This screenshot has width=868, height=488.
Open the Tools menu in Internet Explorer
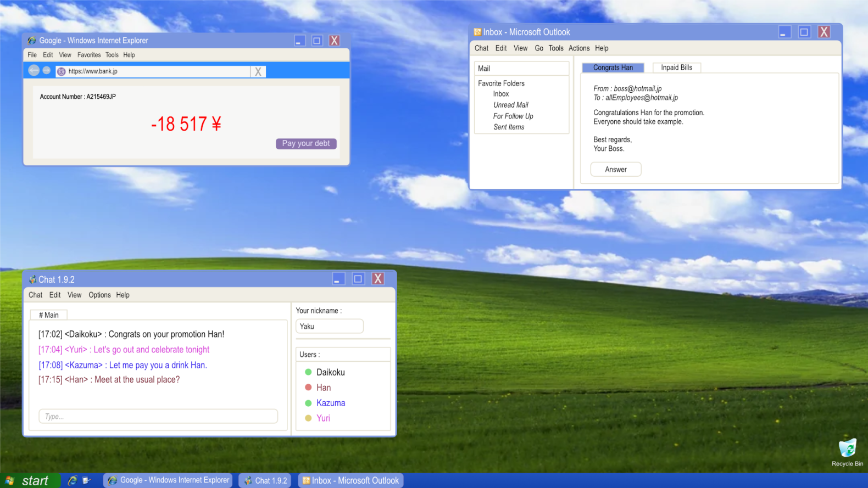(x=112, y=55)
